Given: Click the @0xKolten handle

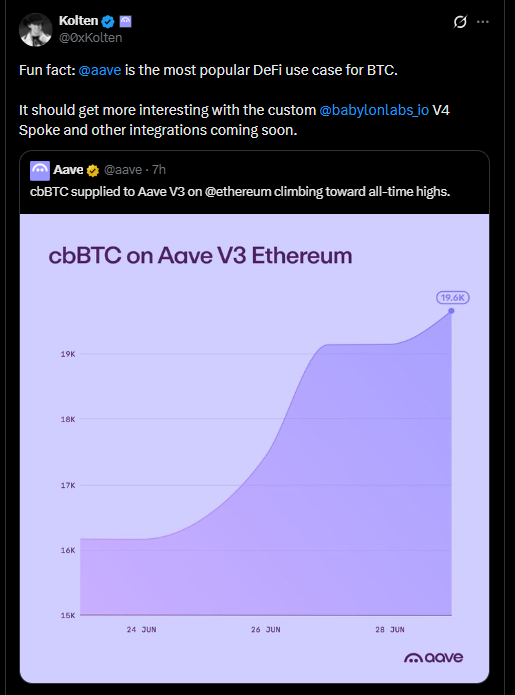Looking at the screenshot, I should 90,38.
